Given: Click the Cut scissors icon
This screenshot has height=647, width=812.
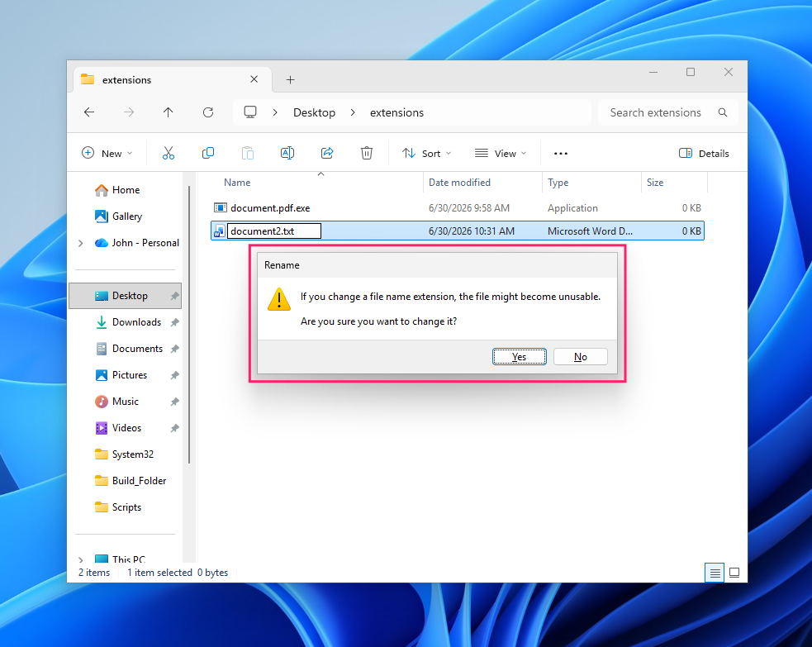Looking at the screenshot, I should (x=169, y=153).
